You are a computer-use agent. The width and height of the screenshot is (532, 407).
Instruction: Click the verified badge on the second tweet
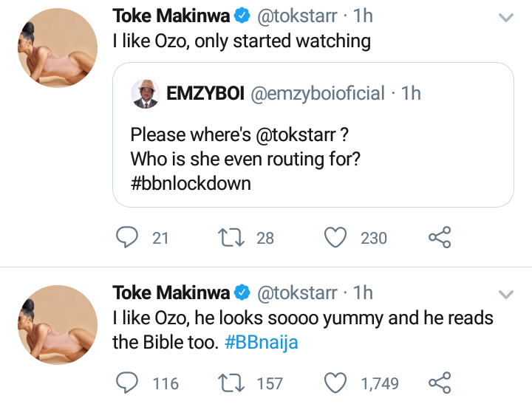242,293
